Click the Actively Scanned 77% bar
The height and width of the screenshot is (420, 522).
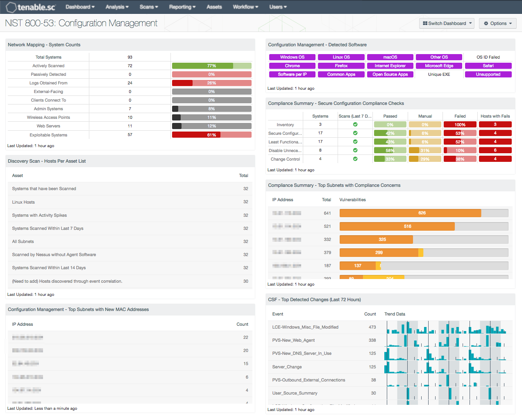[211, 66]
